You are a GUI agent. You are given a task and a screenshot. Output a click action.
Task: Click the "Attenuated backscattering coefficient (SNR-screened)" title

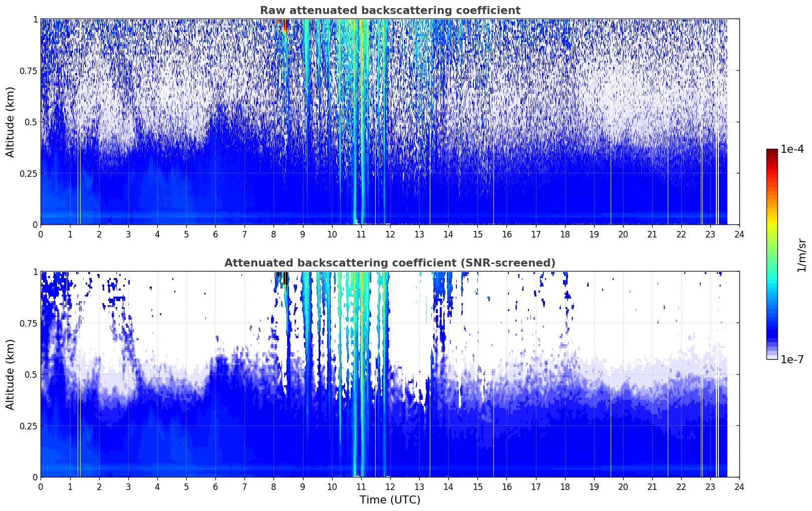[x=390, y=263]
